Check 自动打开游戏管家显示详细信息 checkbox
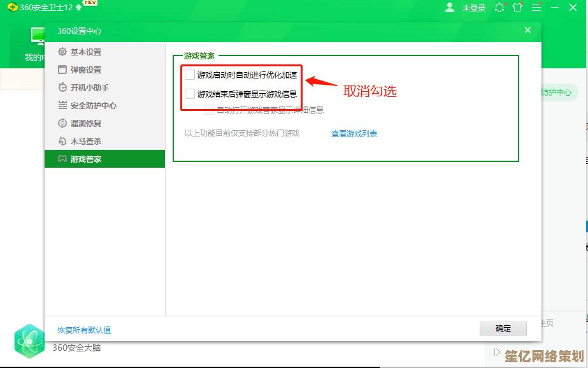The height and width of the screenshot is (368, 588). point(209,110)
